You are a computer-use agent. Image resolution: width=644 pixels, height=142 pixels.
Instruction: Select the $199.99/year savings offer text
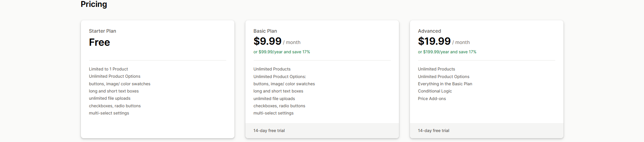[x=447, y=52]
